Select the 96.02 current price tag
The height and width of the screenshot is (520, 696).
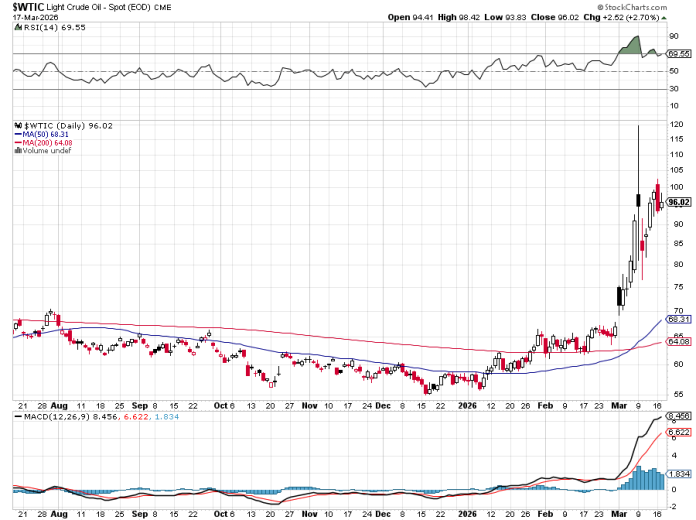click(680, 202)
